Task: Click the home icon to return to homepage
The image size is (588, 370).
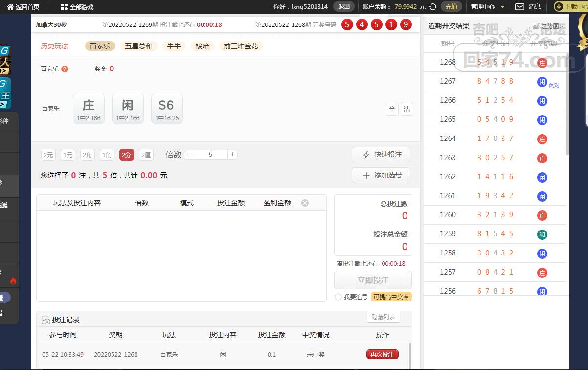Action: [10, 7]
